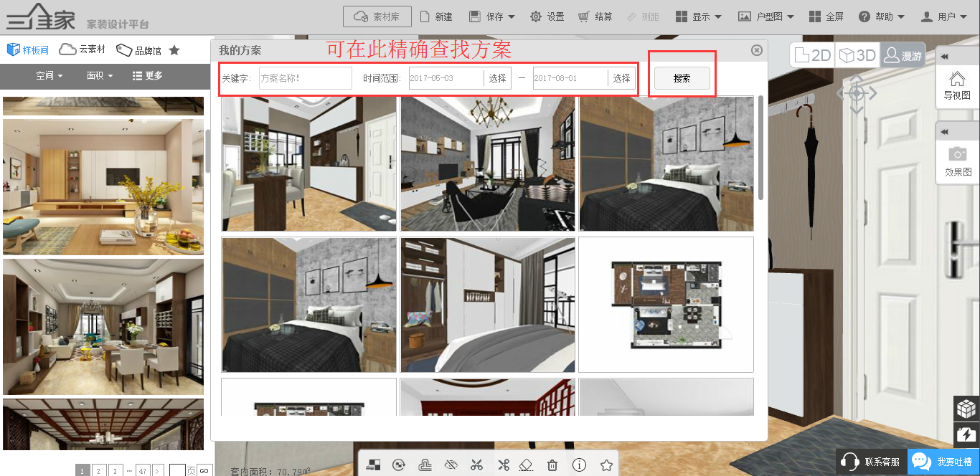Screen dimensions: 980x476
Task: Click the 我的方案 dialog scrollbar
Action: pos(760,147)
